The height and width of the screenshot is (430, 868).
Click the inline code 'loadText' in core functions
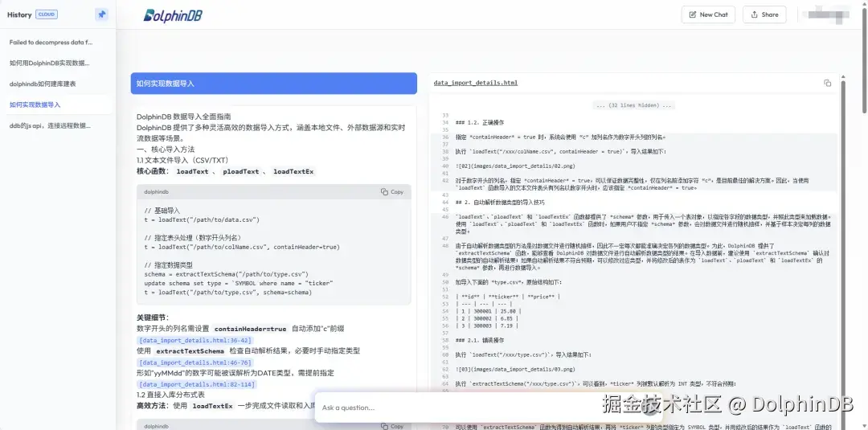pos(192,171)
